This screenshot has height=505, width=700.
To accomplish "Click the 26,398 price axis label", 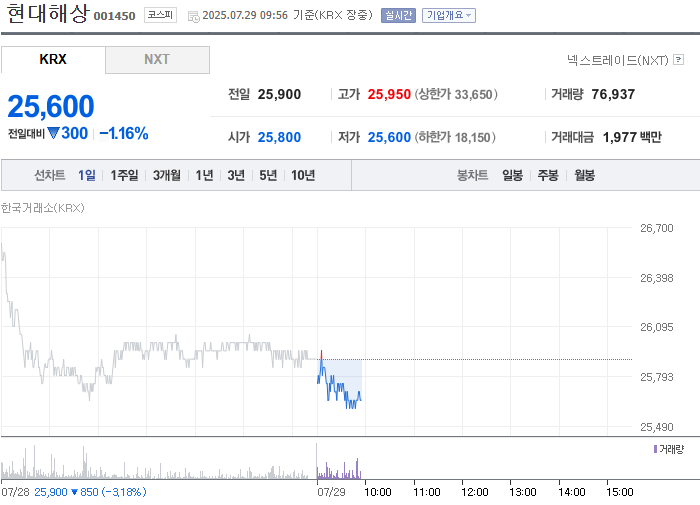I will tap(657, 278).
